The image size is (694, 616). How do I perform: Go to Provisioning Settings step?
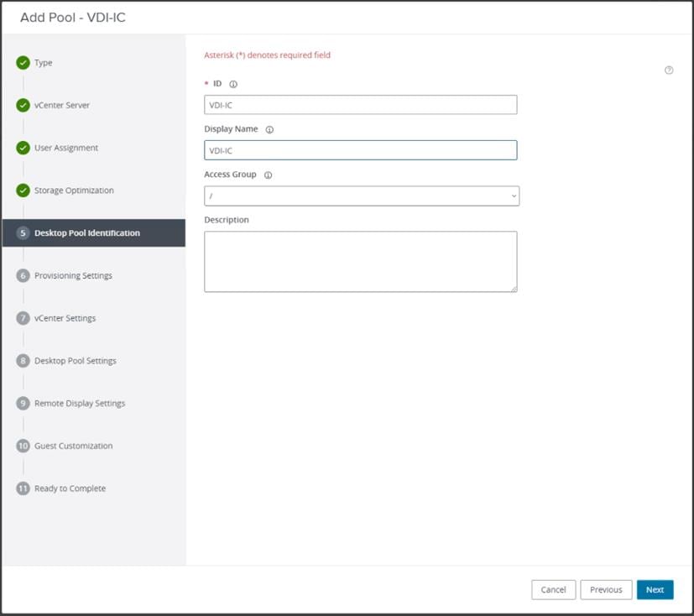(x=73, y=276)
